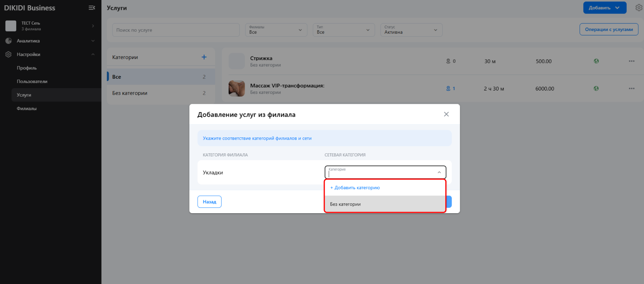The width and height of the screenshot is (644, 284).
Task: Click the Массаж service thumbnail image
Action: click(237, 89)
